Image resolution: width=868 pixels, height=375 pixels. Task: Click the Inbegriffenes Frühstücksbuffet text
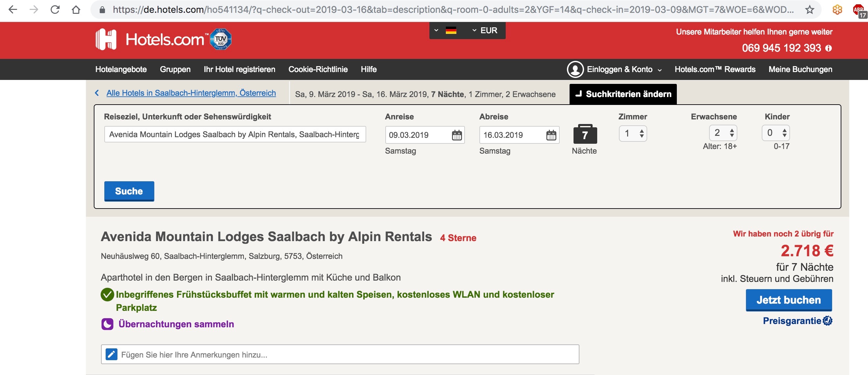pos(335,301)
